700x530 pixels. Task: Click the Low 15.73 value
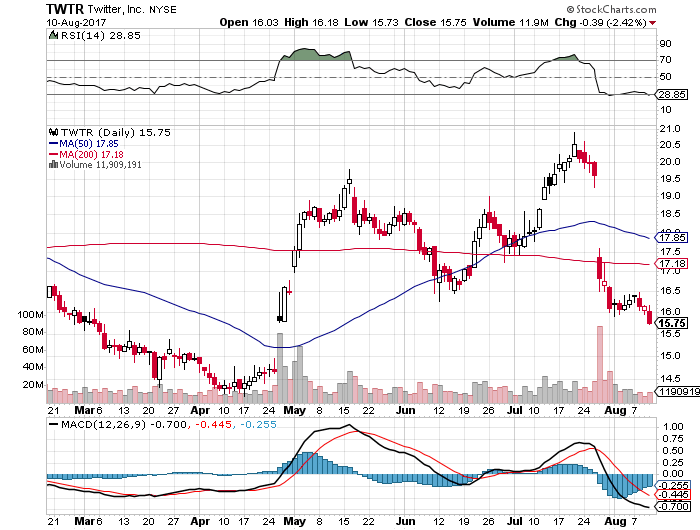point(371,22)
